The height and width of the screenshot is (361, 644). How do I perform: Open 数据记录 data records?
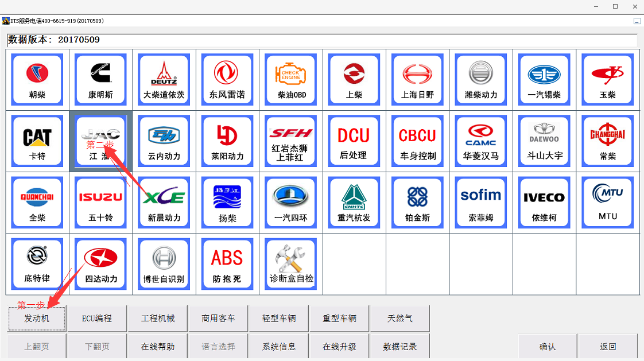point(400,346)
